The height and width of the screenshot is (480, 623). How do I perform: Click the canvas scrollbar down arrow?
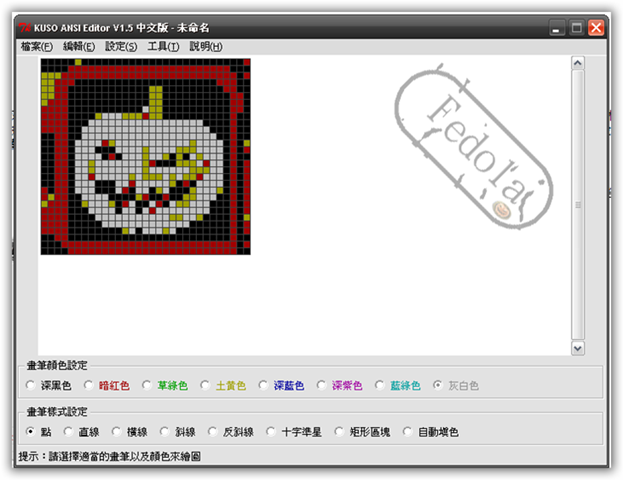pos(577,347)
